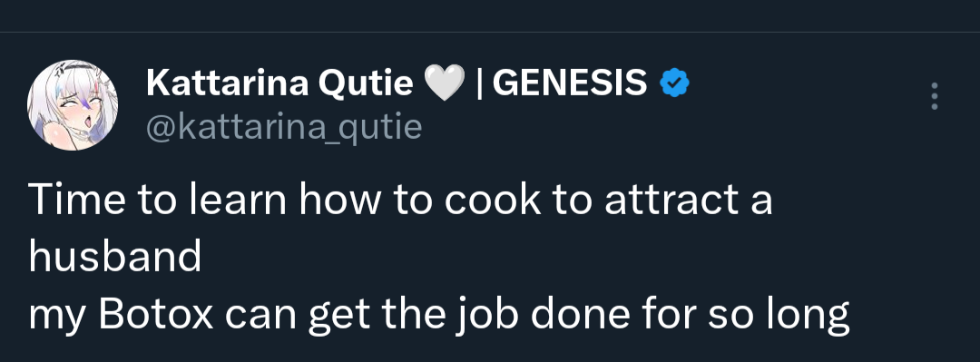Click the blue verified checkmark badge

pyautogui.click(x=674, y=83)
